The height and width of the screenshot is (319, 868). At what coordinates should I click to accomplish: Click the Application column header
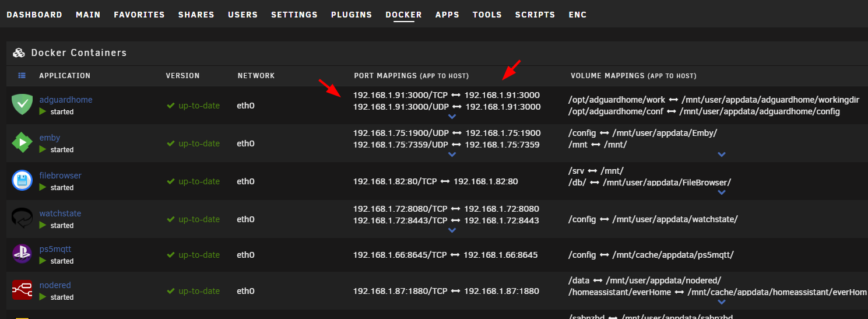pyautogui.click(x=65, y=76)
